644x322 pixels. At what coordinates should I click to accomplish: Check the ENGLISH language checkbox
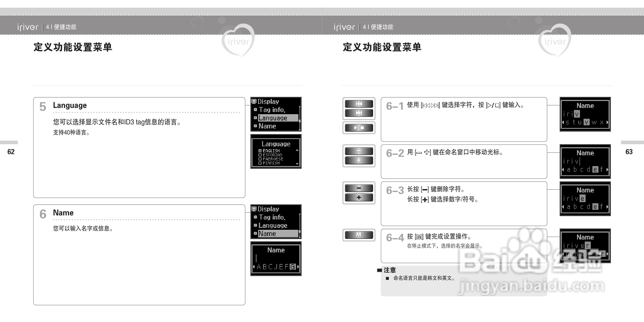(x=260, y=151)
